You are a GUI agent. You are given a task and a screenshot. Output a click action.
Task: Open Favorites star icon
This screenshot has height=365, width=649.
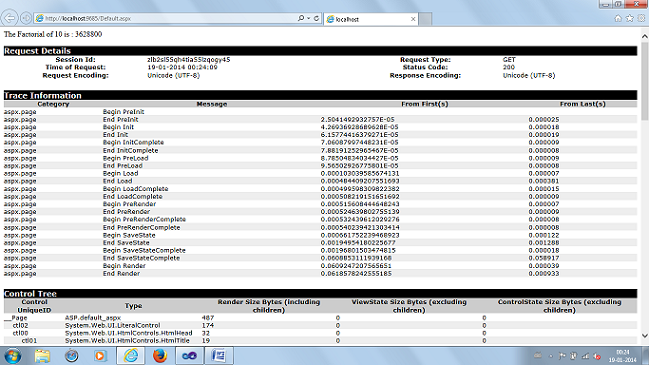coord(630,18)
